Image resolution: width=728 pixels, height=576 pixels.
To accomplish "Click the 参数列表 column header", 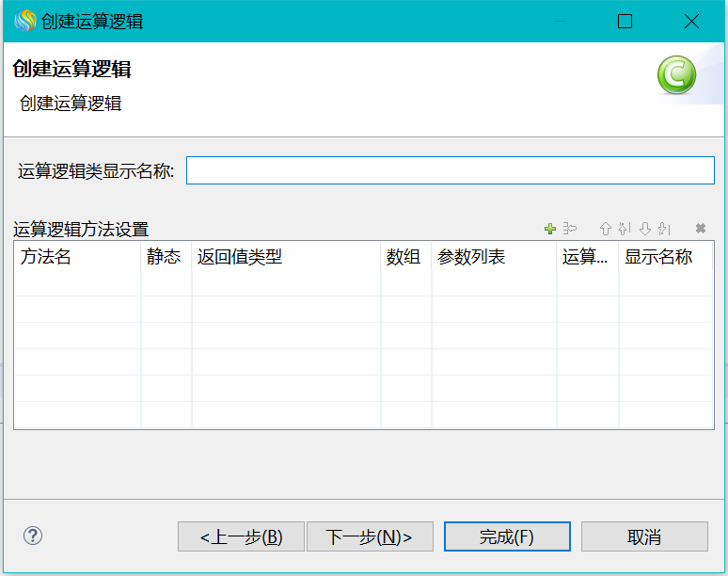I will pyautogui.click(x=493, y=257).
